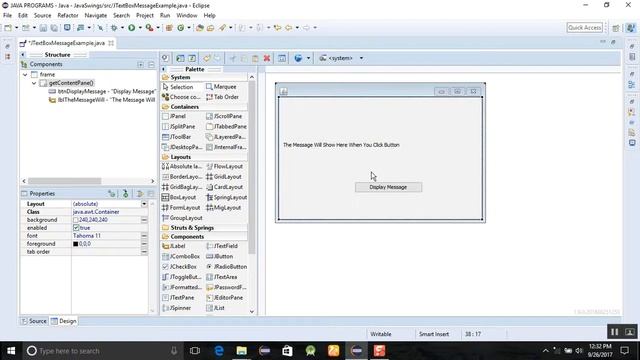
Task: Click the Run green play button
Action: [x=131, y=28]
